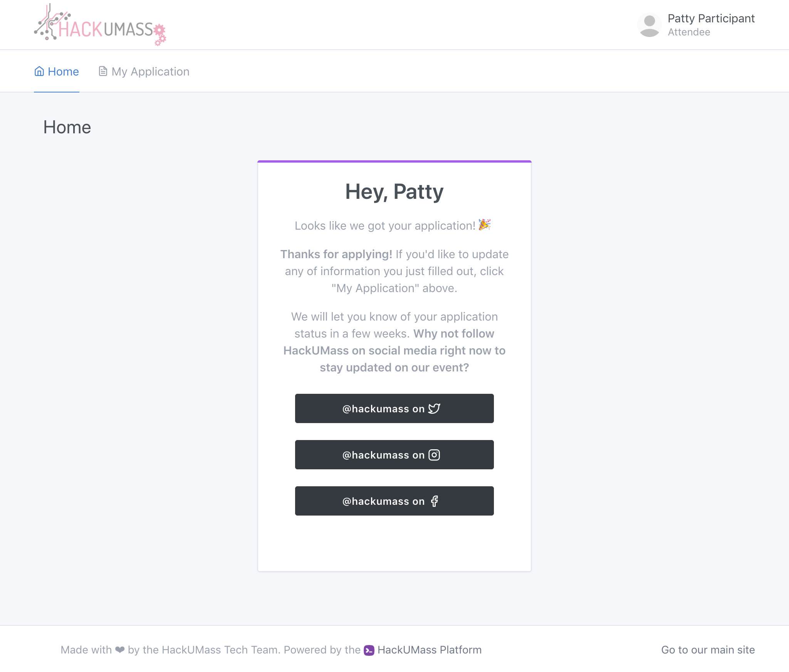Click the Twitter bird icon
The width and height of the screenshot is (789, 672).
click(x=434, y=408)
